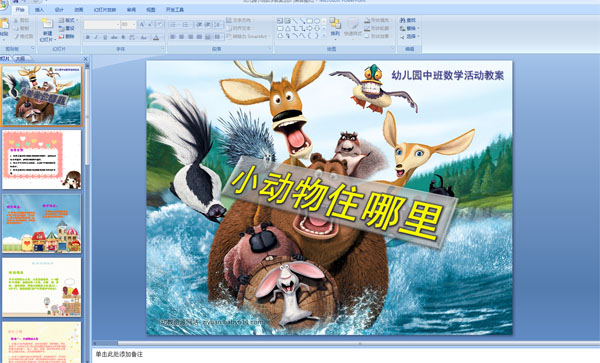Expand the slide Layout (版式) dropdown

click(68, 20)
